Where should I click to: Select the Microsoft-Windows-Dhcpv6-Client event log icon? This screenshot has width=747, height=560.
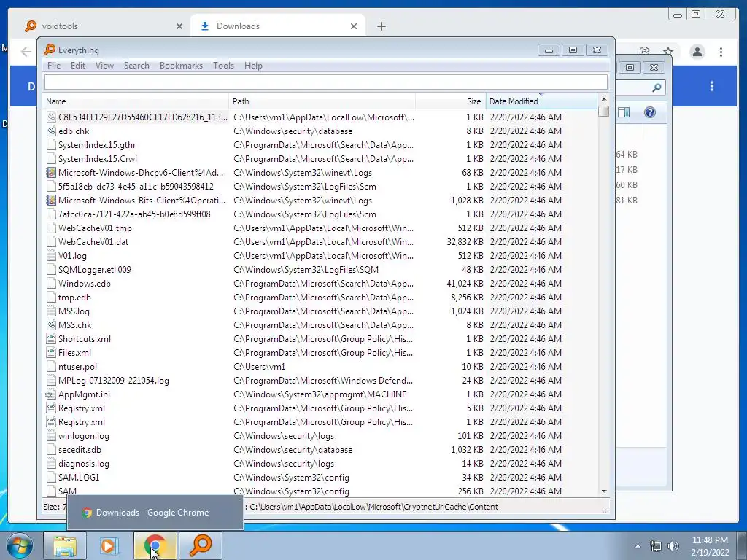[x=51, y=172]
